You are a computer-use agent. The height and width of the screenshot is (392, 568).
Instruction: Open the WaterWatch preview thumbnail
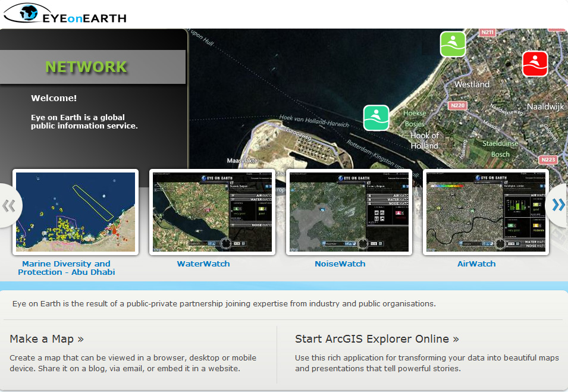pos(212,212)
